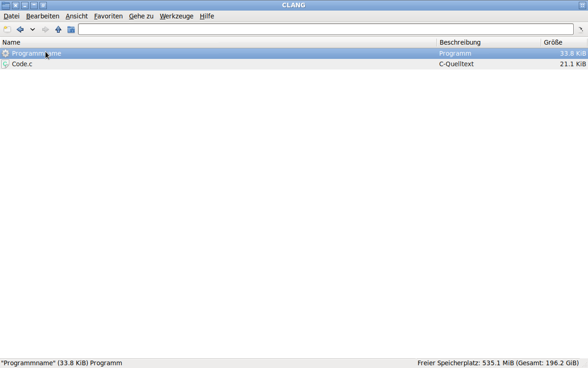The height and width of the screenshot is (368, 588).
Task: Open the Hilfe menu
Action: [207, 16]
